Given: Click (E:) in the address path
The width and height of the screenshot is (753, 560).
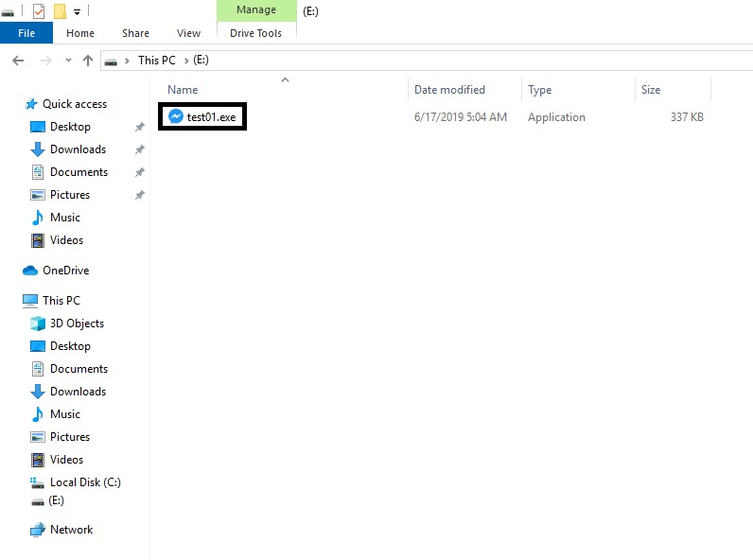Looking at the screenshot, I should (x=201, y=60).
